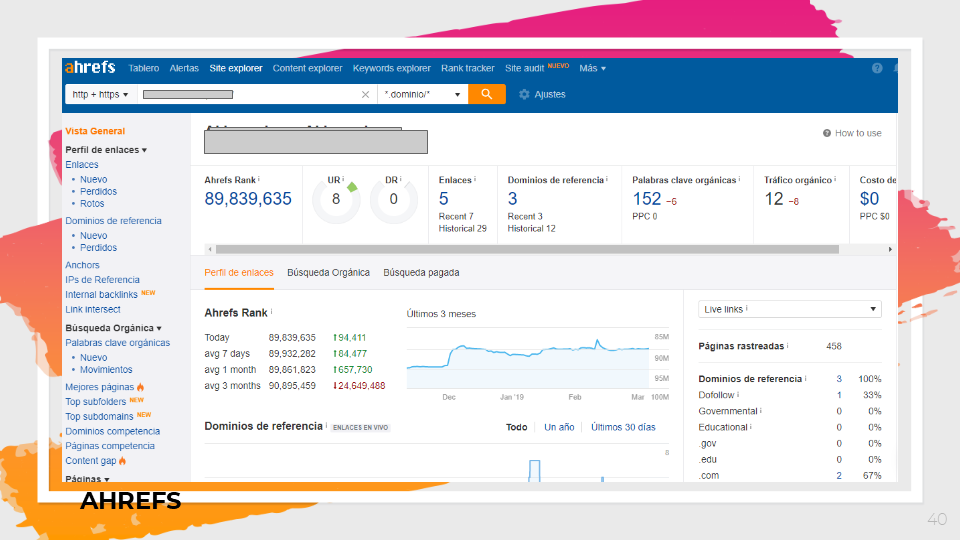
Task: Click the Tráfico orgánico info icon
Action: pos(835,179)
